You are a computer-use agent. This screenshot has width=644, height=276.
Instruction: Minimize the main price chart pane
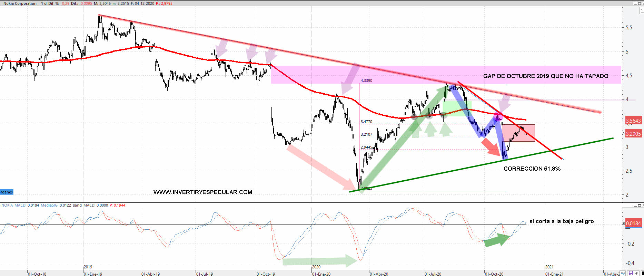point(635,3)
